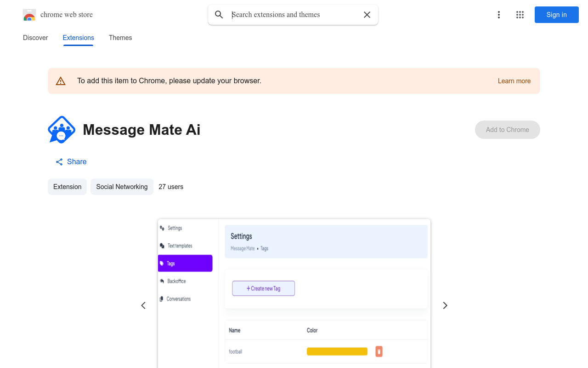Select the Extensions tab
The width and height of the screenshot is (588, 368).
79,38
